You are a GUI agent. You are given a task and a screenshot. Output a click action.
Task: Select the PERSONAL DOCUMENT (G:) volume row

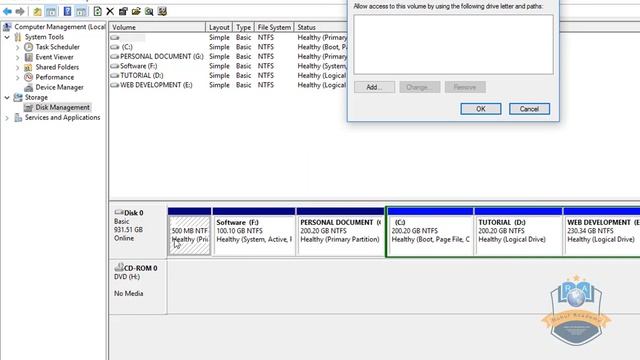pos(228,56)
